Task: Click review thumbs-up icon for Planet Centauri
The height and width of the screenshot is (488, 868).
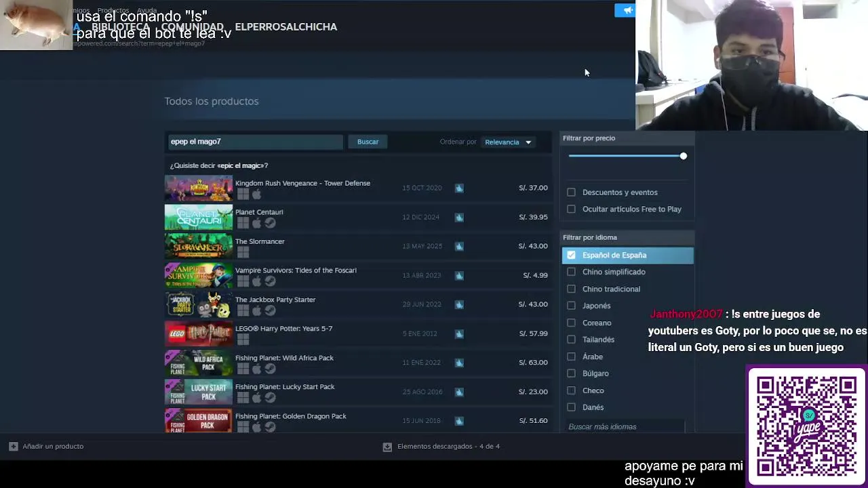Action: coord(459,217)
